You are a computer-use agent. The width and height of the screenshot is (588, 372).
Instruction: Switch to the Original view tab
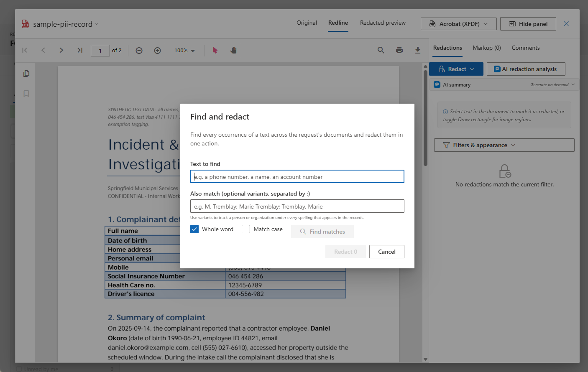click(x=307, y=23)
